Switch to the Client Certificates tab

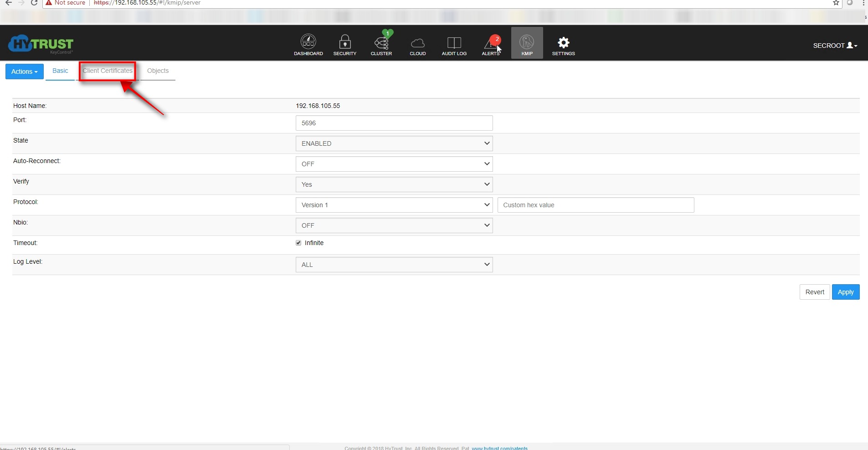click(x=108, y=71)
